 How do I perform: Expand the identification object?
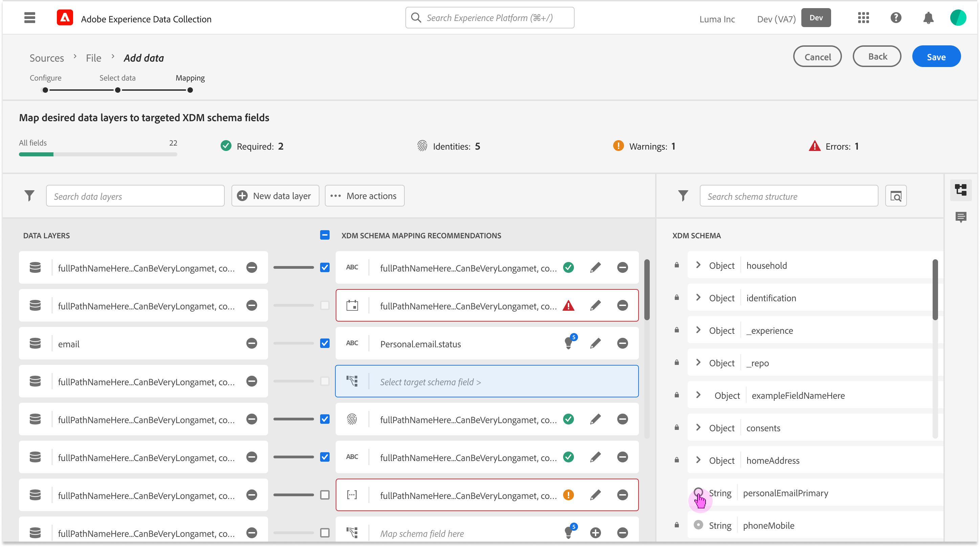click(698, 298)
